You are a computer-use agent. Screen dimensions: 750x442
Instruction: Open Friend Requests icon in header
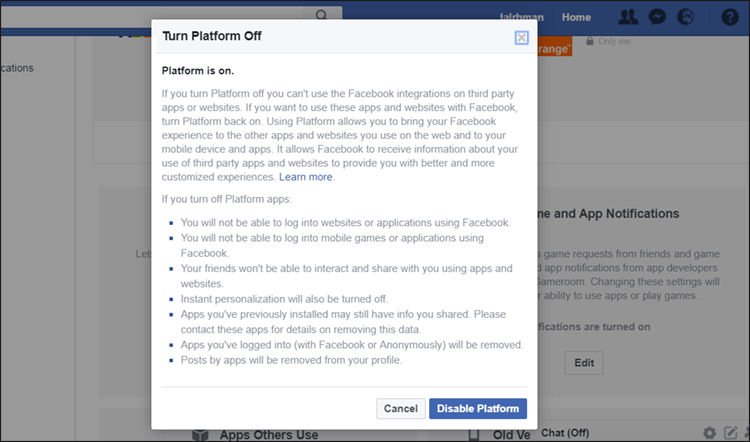[628, 17]
